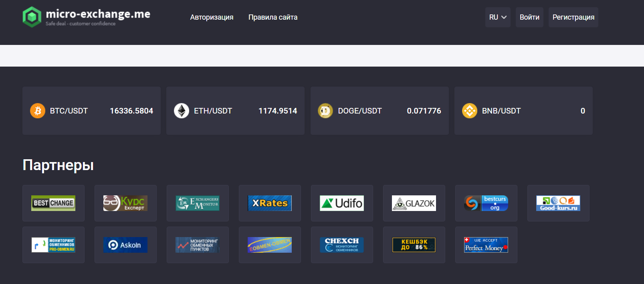
Task: Click the BNB coin icon
Action: [470, 111]
